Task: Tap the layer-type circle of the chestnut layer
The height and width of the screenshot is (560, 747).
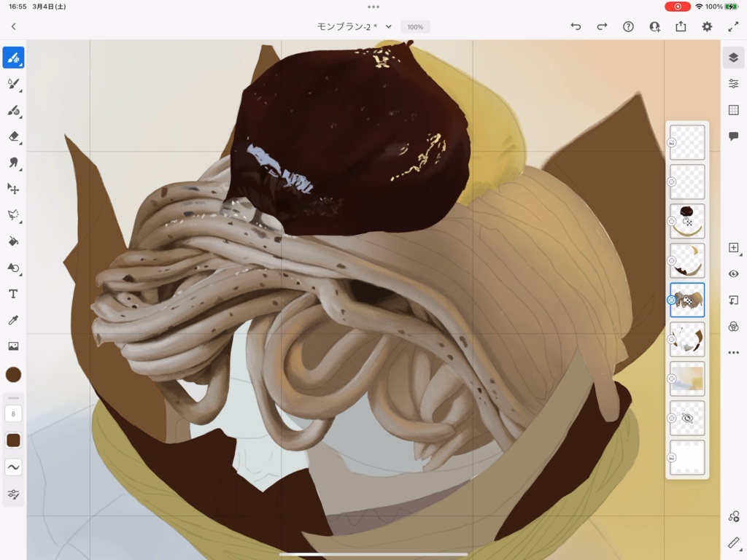Action: [671, 222]
